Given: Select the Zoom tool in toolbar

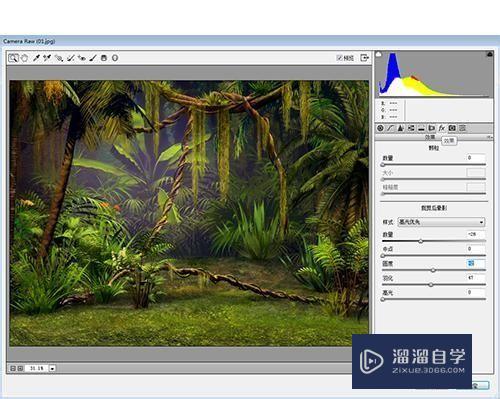Looking at the screenshot, I should [13, 58].
